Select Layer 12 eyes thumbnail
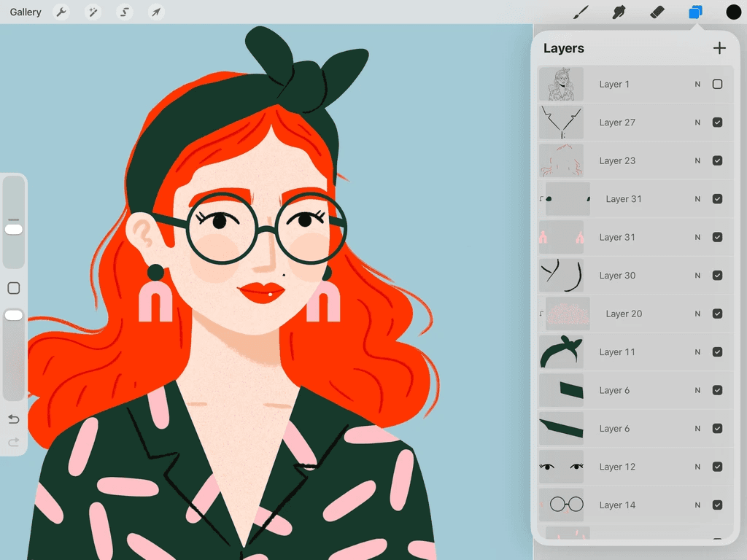The height and width of the screenshot is (560, 747). pyautogui.click(x=561, y=467)
